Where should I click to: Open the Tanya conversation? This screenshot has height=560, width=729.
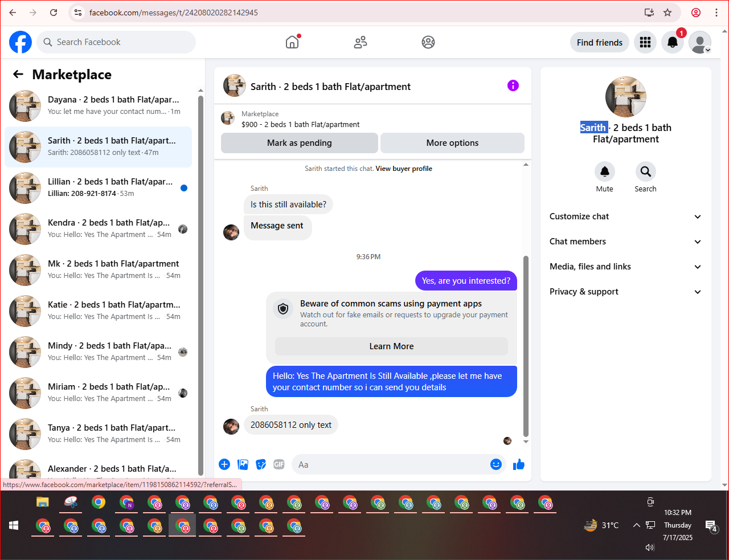pyautogui.click(x=99, y=434)
